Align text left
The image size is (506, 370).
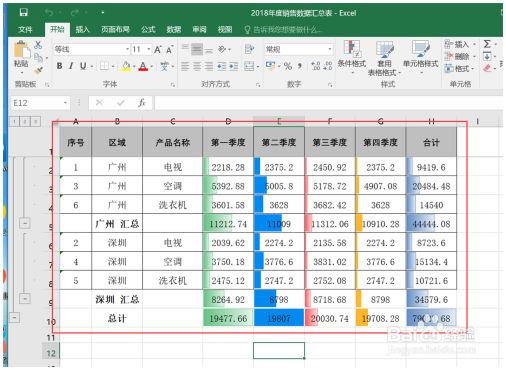tap(185, 66)
